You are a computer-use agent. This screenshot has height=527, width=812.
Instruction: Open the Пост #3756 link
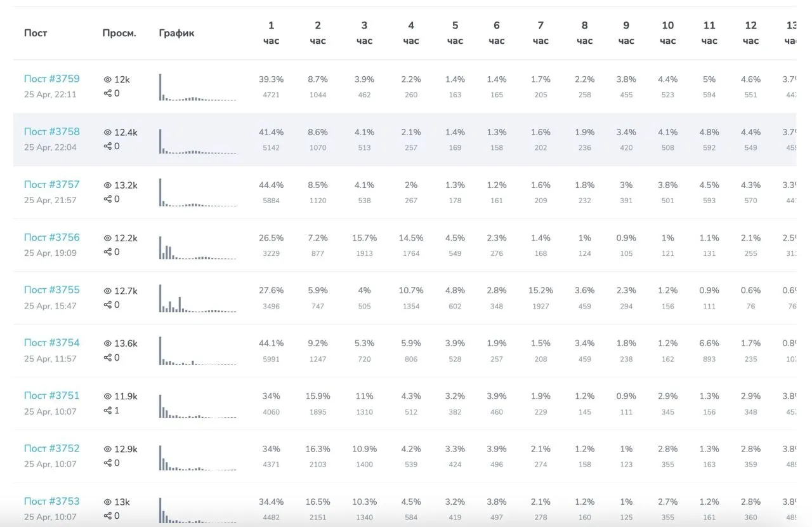pyautogui.click(x=52, y=237)
